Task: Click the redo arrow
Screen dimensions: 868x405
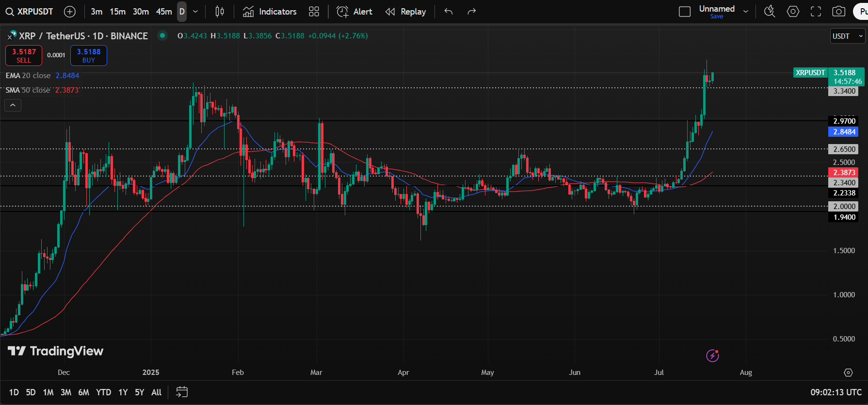Action: (x=471, y=12)
